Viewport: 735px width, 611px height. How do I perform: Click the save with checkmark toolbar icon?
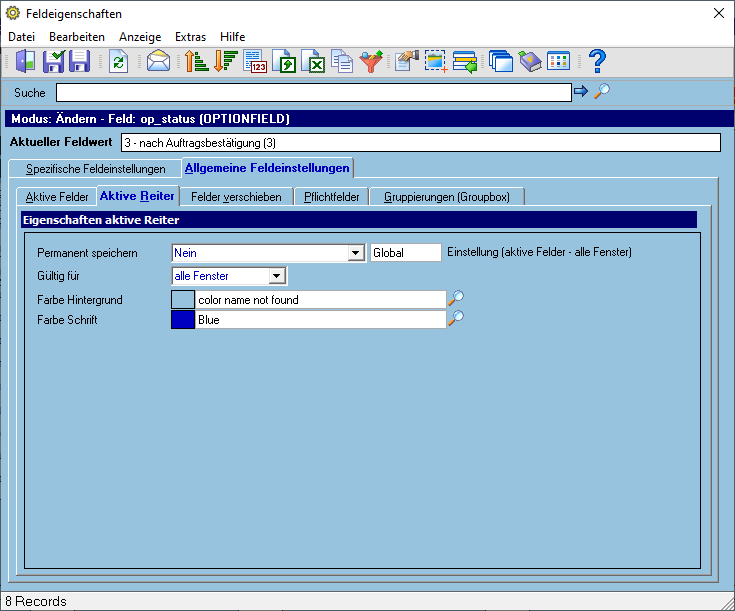54,61
